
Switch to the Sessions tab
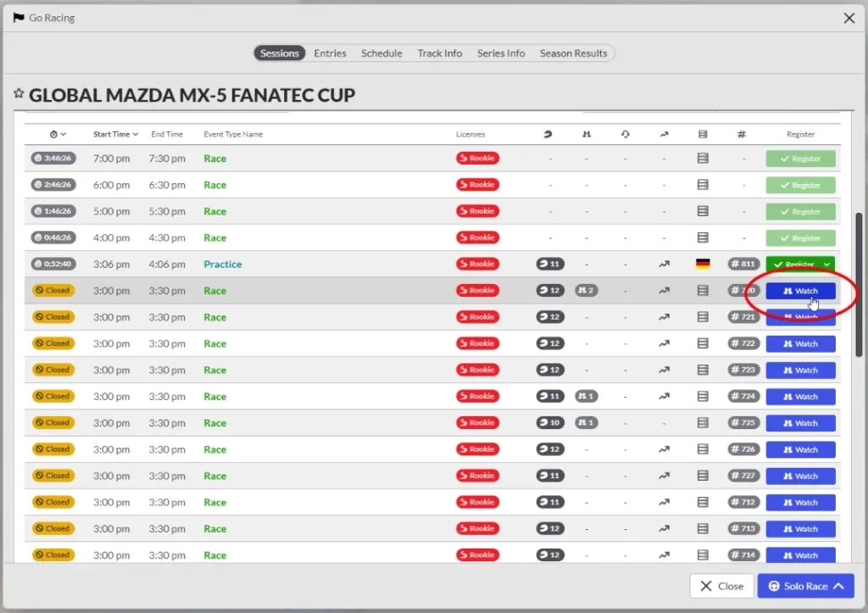(x=280, y=53)
